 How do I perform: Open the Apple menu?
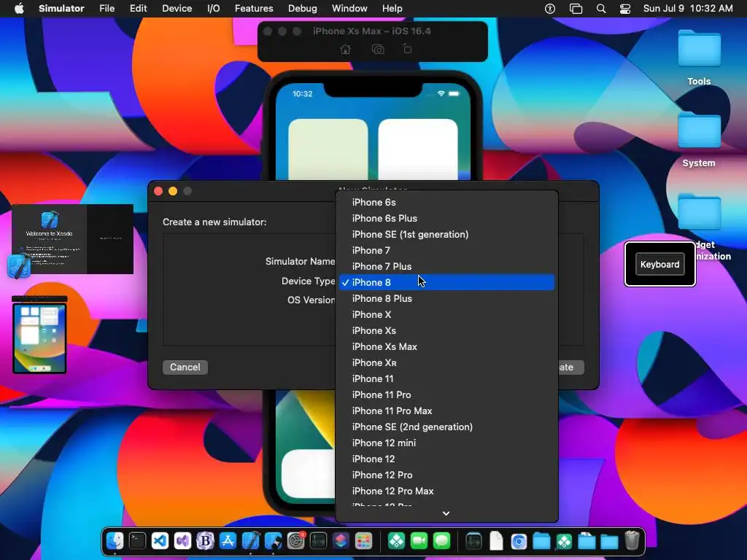pos(19,9)
